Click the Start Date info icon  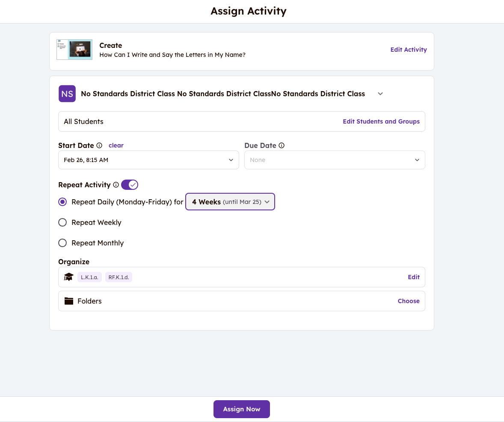click(x=99, y=145)
